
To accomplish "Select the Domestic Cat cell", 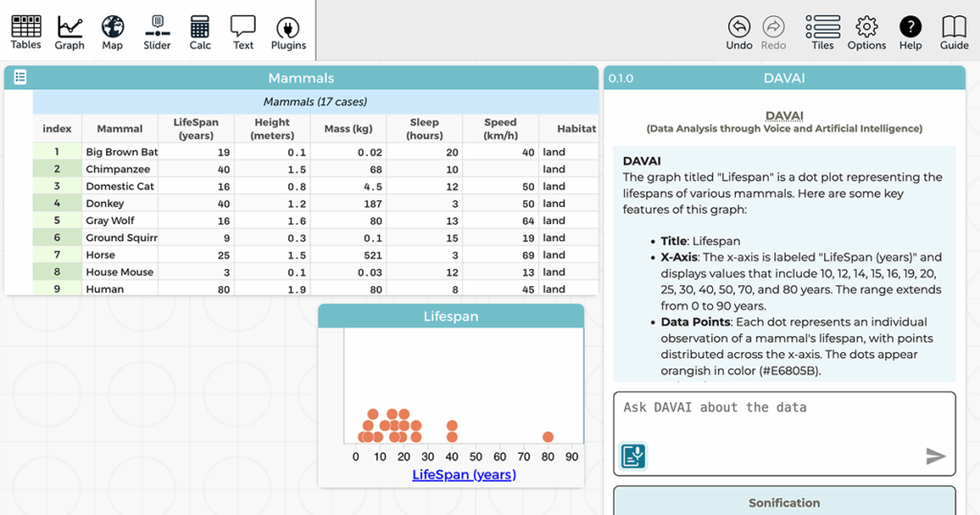I will [120, 187].
